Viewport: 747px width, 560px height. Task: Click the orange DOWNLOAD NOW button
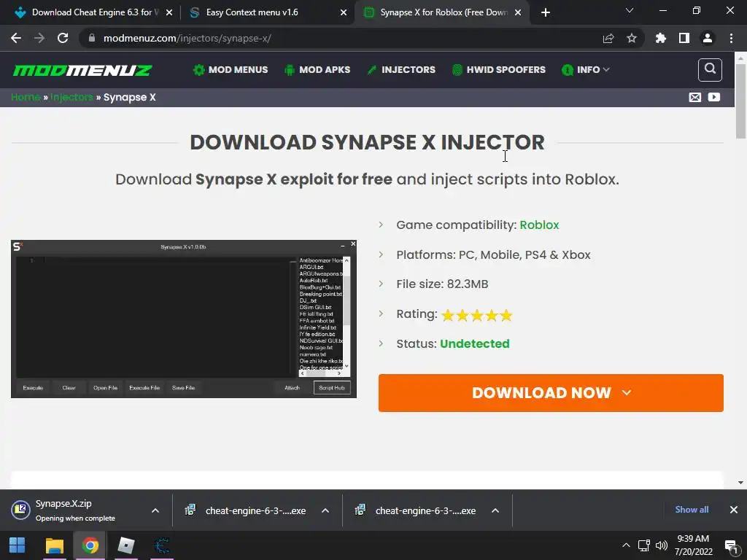point(551,393)
